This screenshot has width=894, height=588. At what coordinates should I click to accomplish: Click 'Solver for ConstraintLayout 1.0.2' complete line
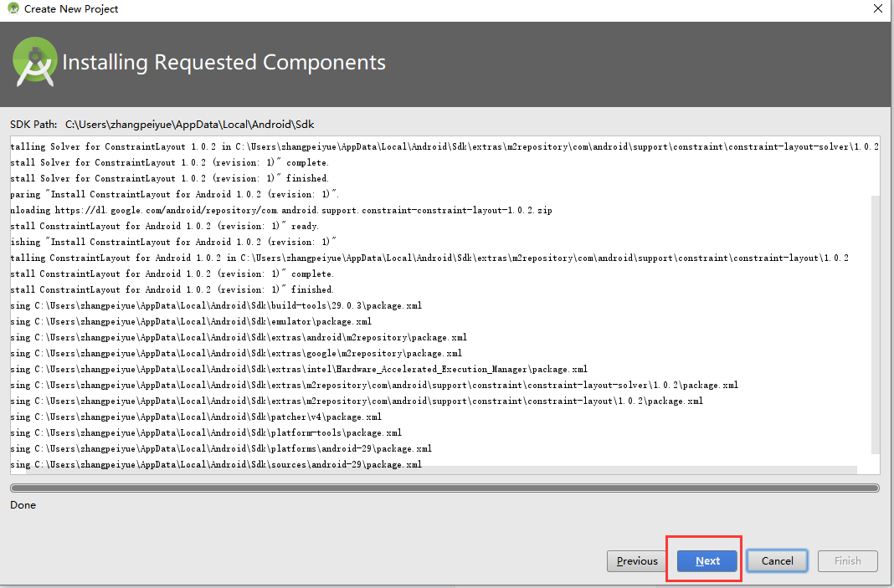tap(169, 162)
